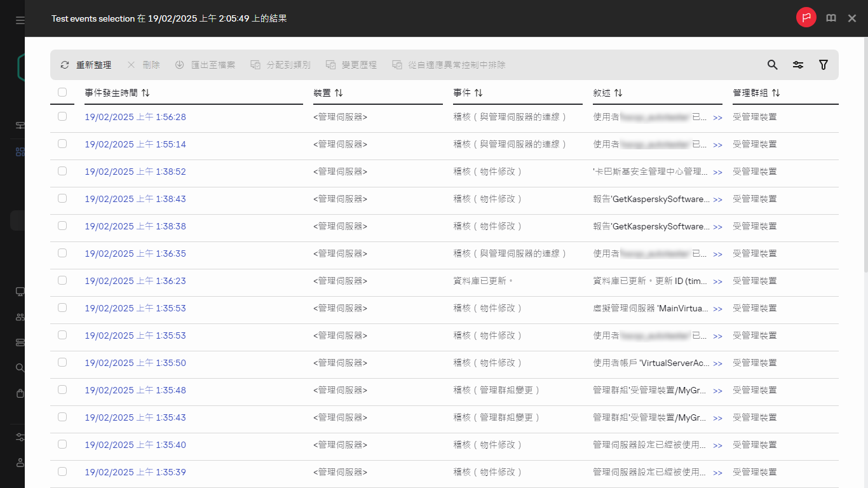Sort by the 事件 column header
The width and height of the screenshot is (868, 488).
pos(478,93)
